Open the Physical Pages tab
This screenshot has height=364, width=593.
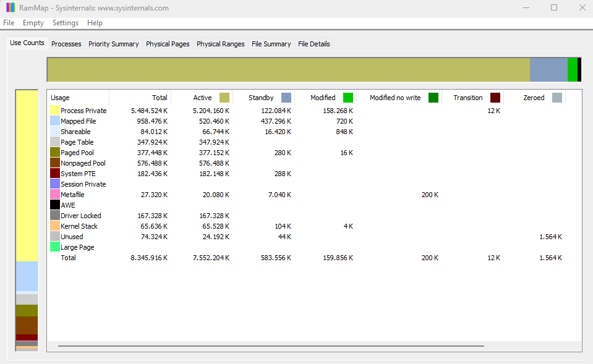coord(168,43)
